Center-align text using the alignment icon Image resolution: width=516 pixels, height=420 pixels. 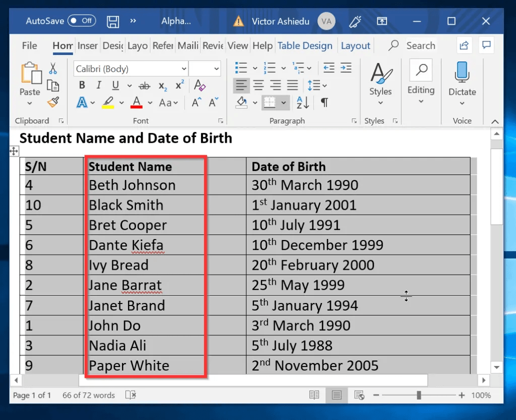[259, 85]
